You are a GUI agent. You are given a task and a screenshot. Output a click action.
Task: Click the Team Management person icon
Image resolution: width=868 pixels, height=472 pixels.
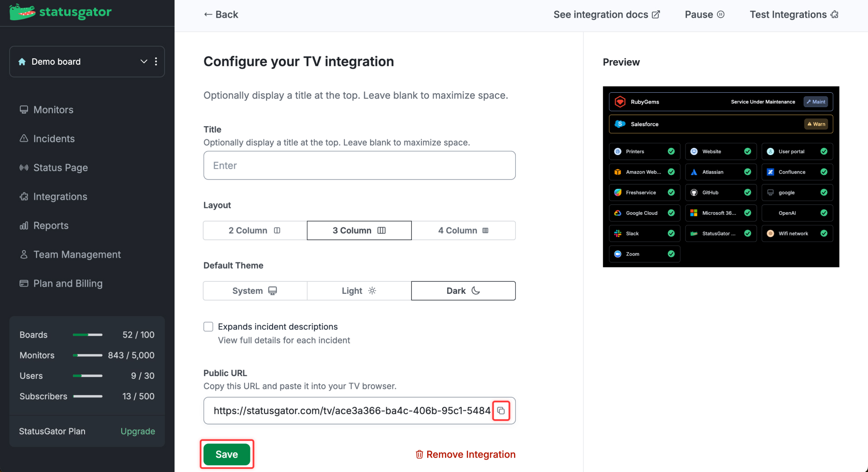pos(24,255)
